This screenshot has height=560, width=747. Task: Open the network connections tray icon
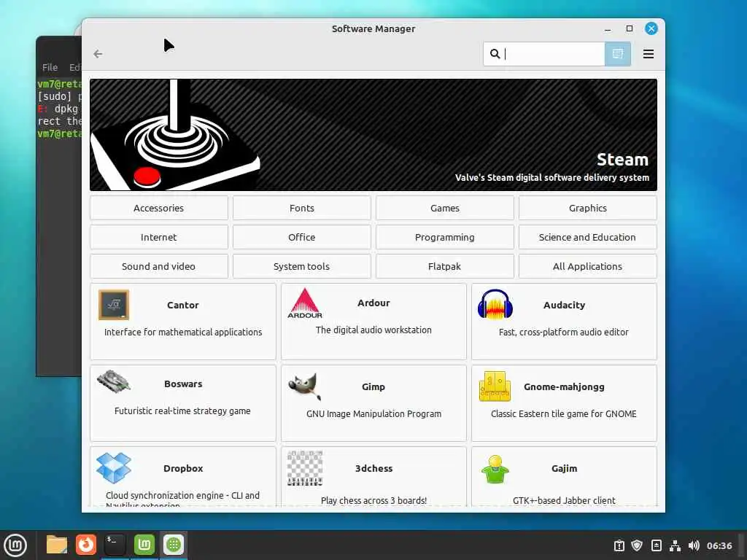675,545
